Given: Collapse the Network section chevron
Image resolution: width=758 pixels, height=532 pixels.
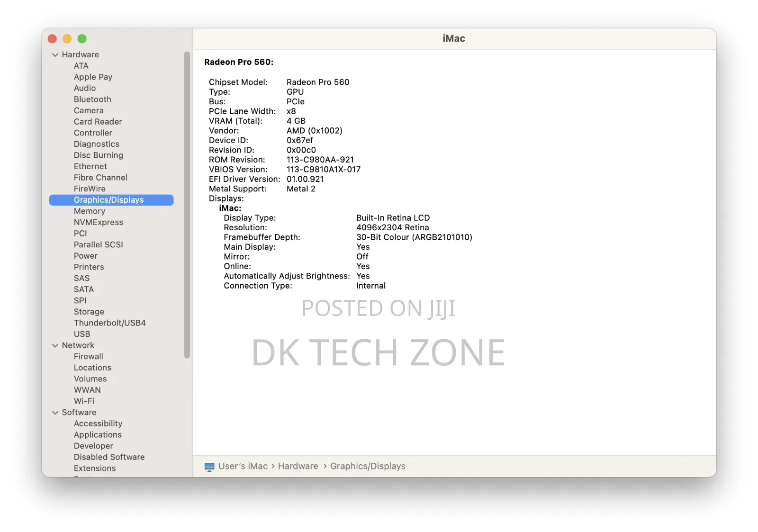Looking at the screenshot, I should [x=55, y=345].
